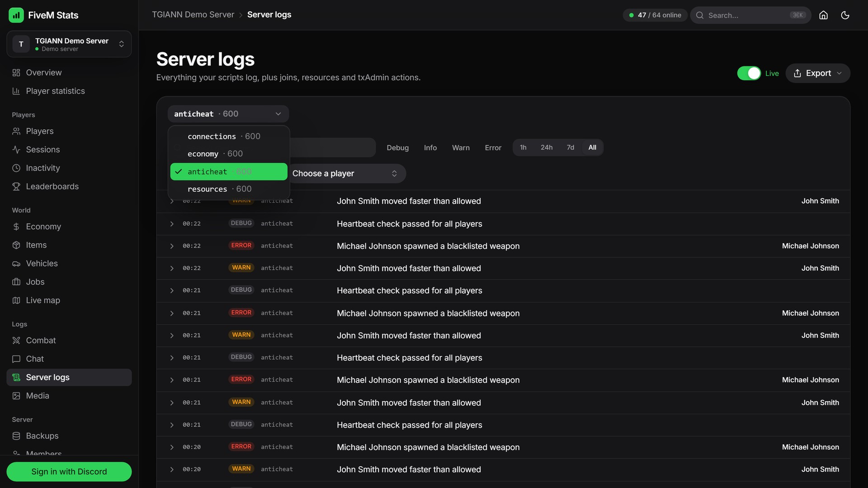Go to Player statistics page
868x488 pixels.
click(x=69, y=91)
